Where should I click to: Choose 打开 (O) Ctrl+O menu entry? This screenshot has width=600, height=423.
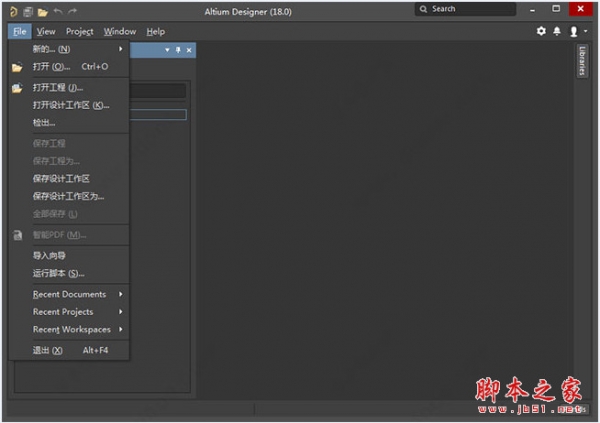(x=69, y=67)
